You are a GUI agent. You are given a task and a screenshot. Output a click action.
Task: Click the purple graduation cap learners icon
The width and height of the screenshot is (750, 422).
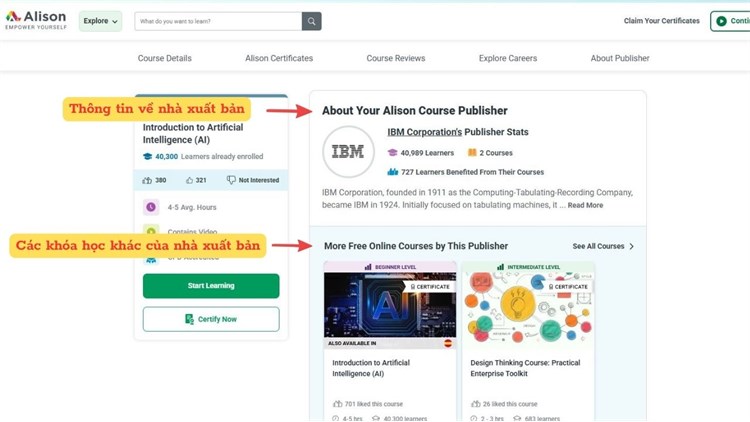[x=392, y=153]
